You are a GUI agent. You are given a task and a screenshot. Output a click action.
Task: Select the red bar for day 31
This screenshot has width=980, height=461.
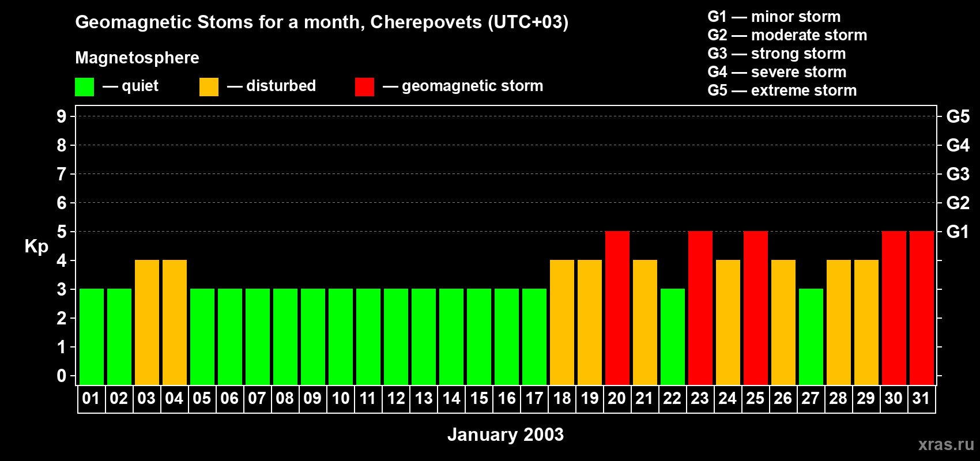pos(921,308)
